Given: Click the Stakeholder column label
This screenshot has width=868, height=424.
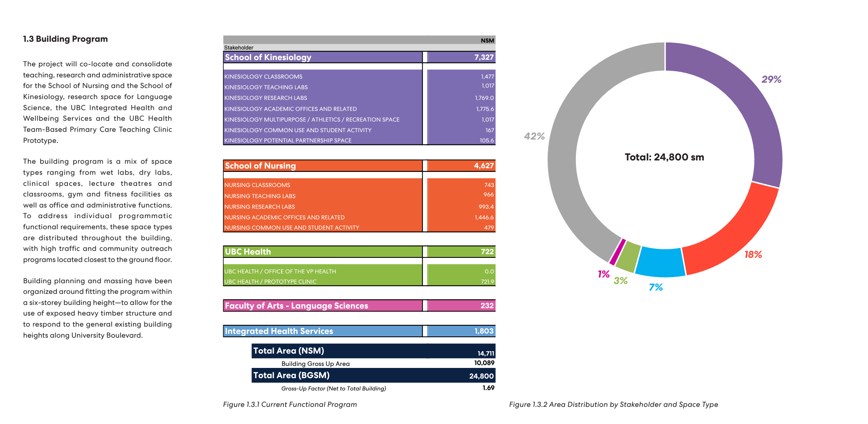Looking at the screenshot, I should [x=239, y=48].
